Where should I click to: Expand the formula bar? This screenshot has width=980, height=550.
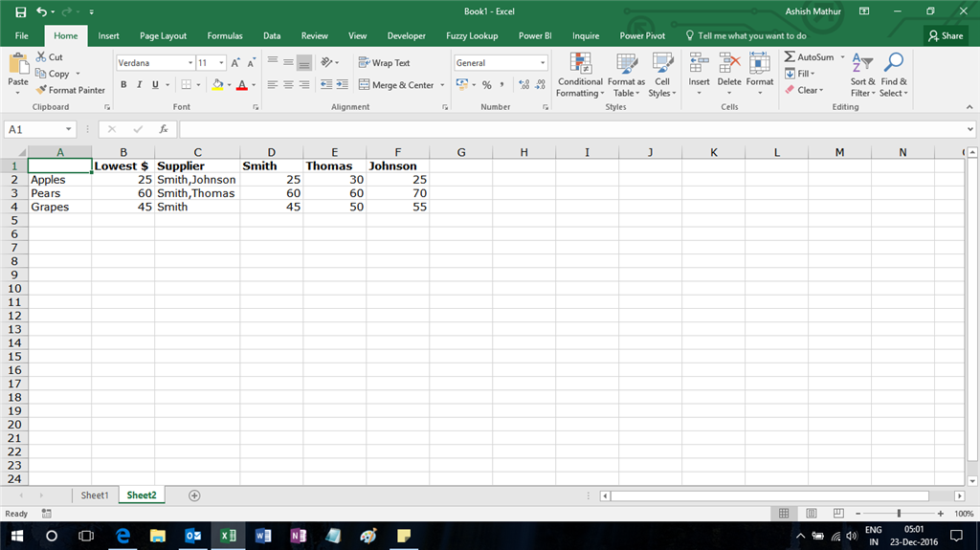(x=970, y=129)
